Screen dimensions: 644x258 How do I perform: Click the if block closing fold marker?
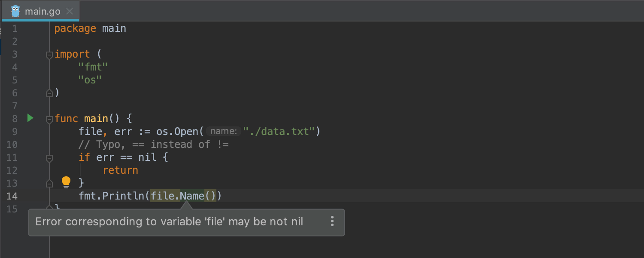(49, 183)
